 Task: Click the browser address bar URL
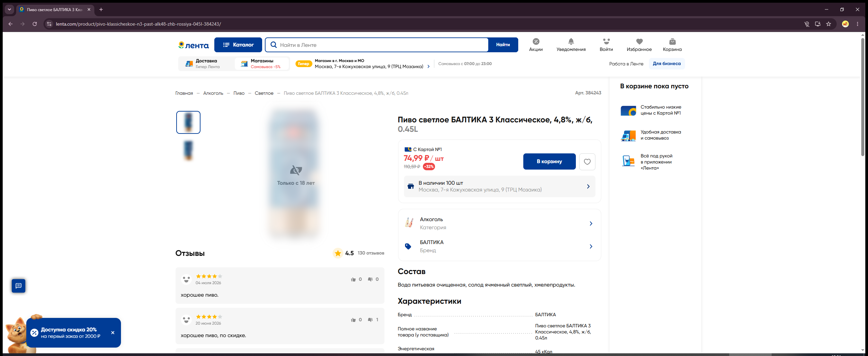138,24
